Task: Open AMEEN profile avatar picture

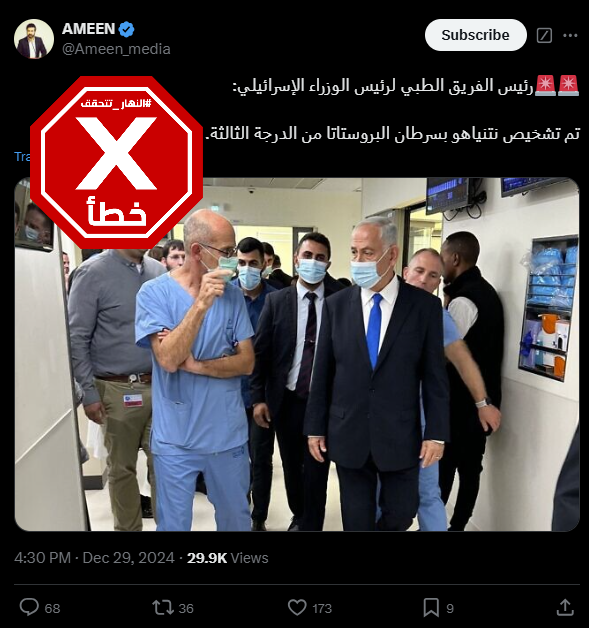Action: pyautogui.click(x=34, y=39)
